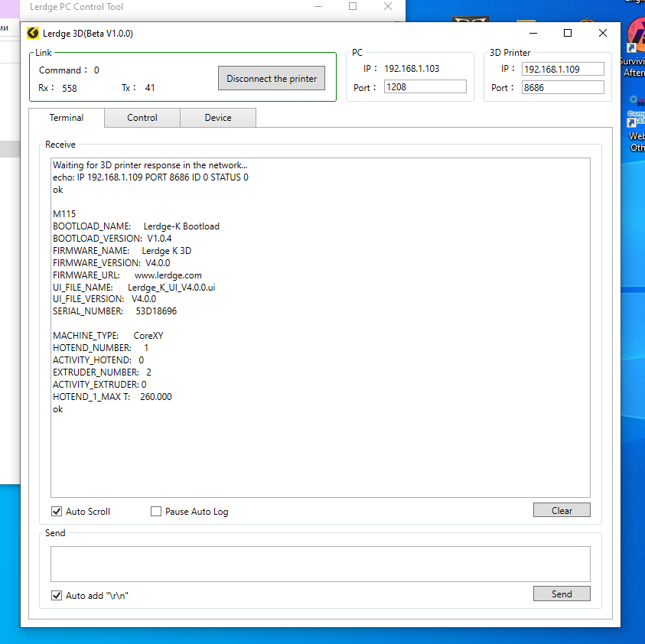
Task: Click the Lerdge 3D app logo icon
Action: [x=33, y=34]
